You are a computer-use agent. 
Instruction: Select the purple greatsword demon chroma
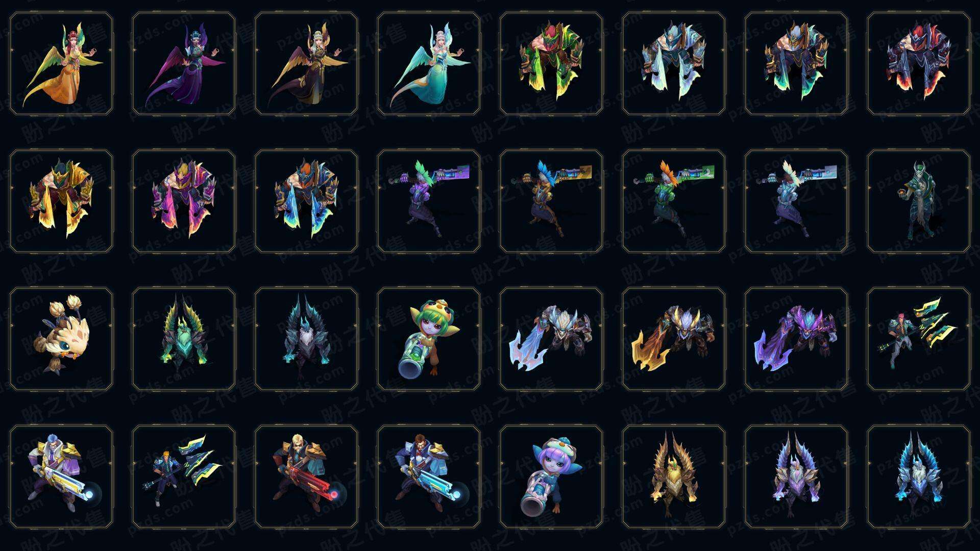796,339
